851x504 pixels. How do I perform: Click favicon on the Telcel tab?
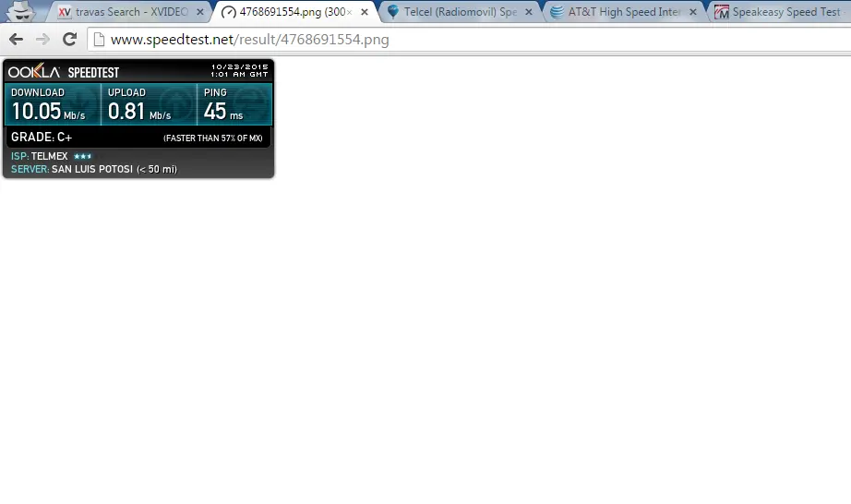pyautogui.click(x=393, y=12)
